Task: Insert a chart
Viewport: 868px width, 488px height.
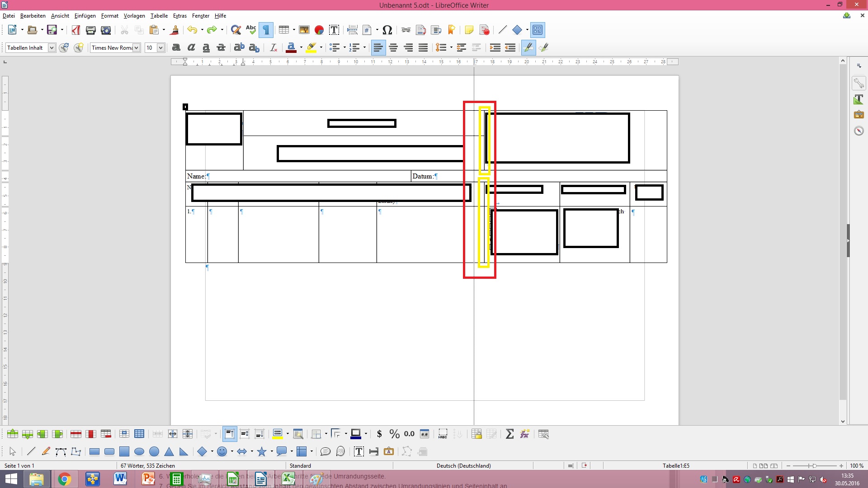Action: click(x=319, y=30)
